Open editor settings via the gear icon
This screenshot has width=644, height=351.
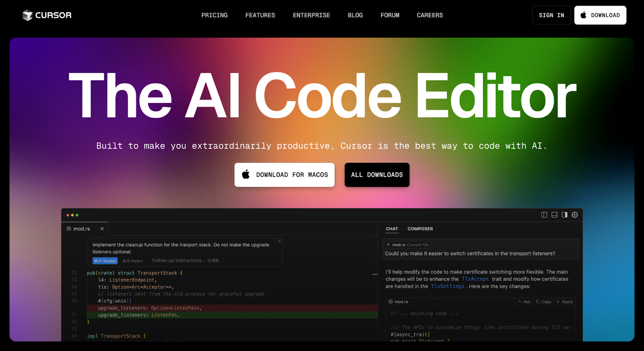tap(575, 215)
